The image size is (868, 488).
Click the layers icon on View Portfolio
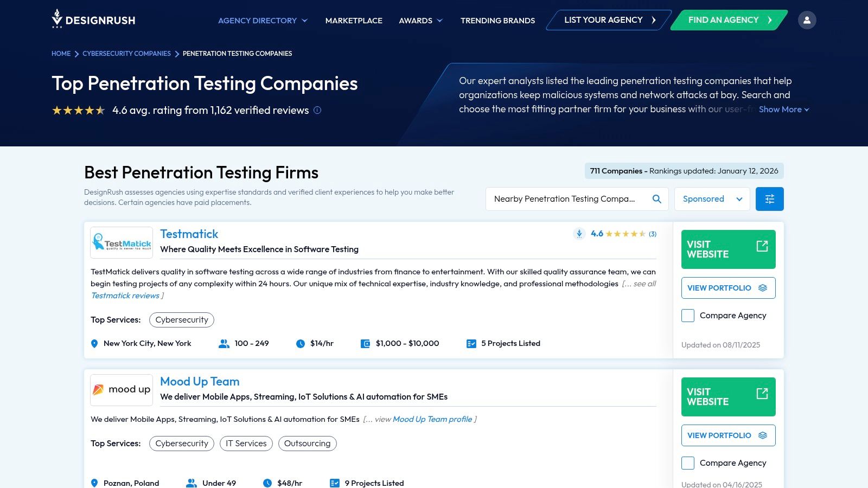(763, 288)
